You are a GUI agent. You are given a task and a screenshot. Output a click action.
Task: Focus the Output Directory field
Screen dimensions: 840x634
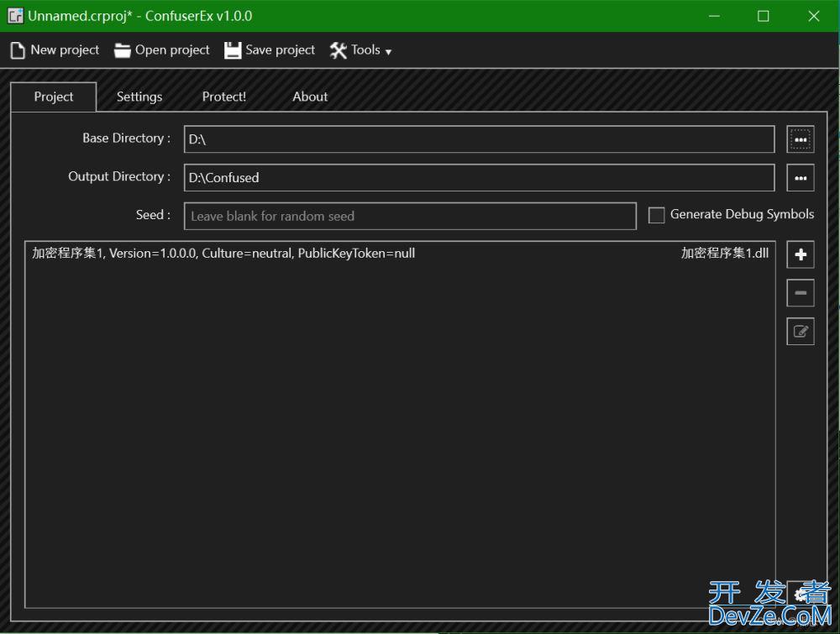click(480, 178)
